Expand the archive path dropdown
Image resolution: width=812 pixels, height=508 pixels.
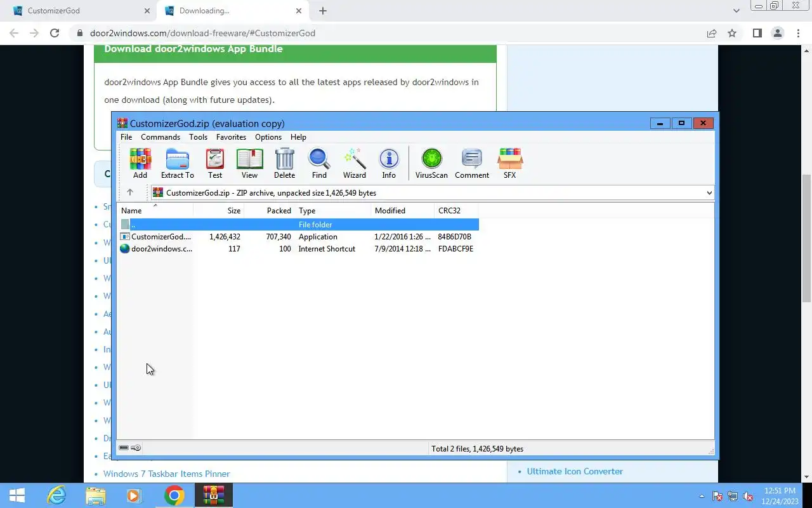point(709,192)
